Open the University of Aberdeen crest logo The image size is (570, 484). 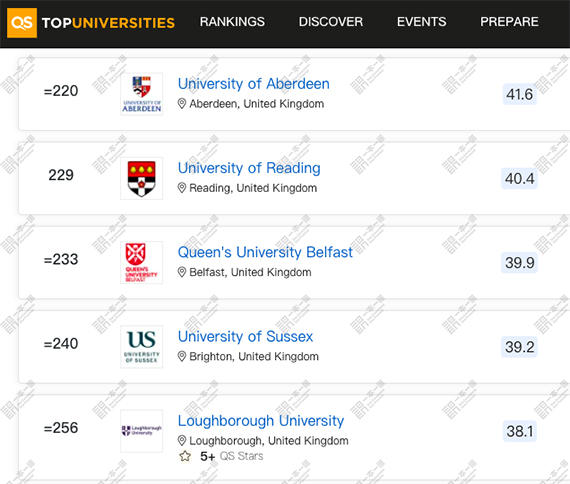point(141,94)
